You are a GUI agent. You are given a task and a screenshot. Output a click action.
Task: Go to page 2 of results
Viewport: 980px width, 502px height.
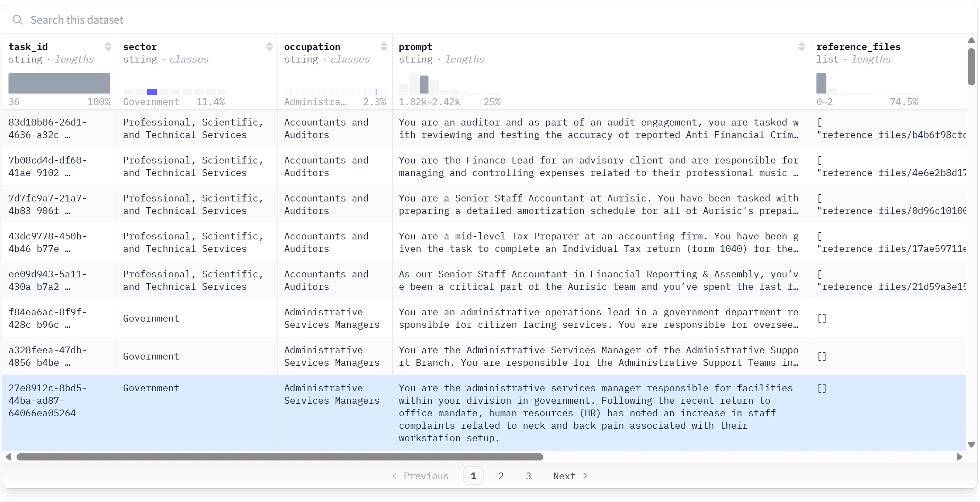[x=501, y=476]
